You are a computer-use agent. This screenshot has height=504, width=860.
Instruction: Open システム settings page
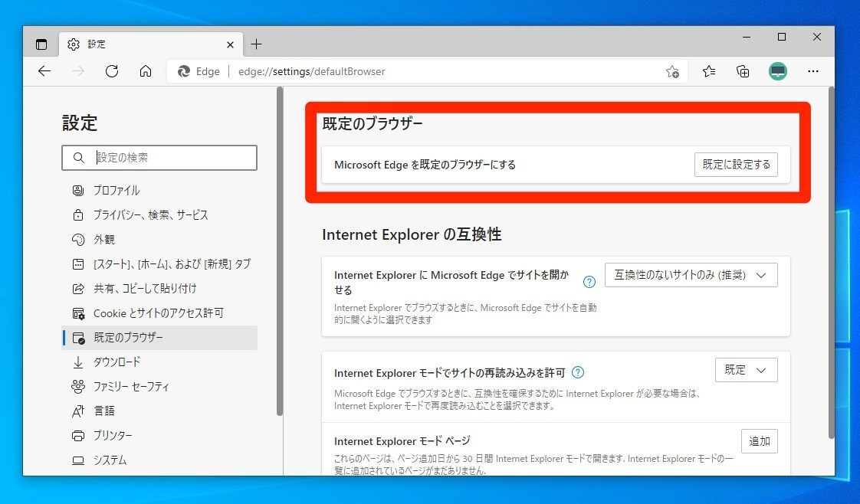click(x=159, y=460)
